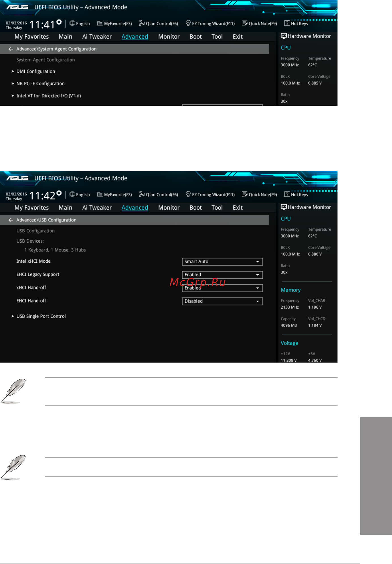Switch to My Favorites tab on the USB Configuration screen
This screenshot has width=392, height=564.
point(31,208)
